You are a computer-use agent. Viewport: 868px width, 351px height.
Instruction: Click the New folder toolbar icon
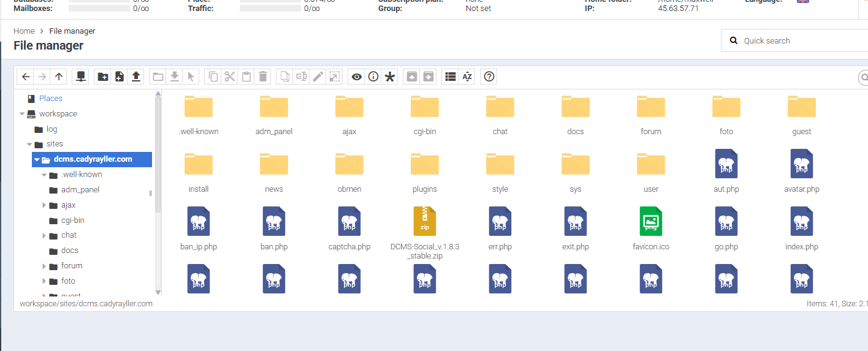coord(103,77)
